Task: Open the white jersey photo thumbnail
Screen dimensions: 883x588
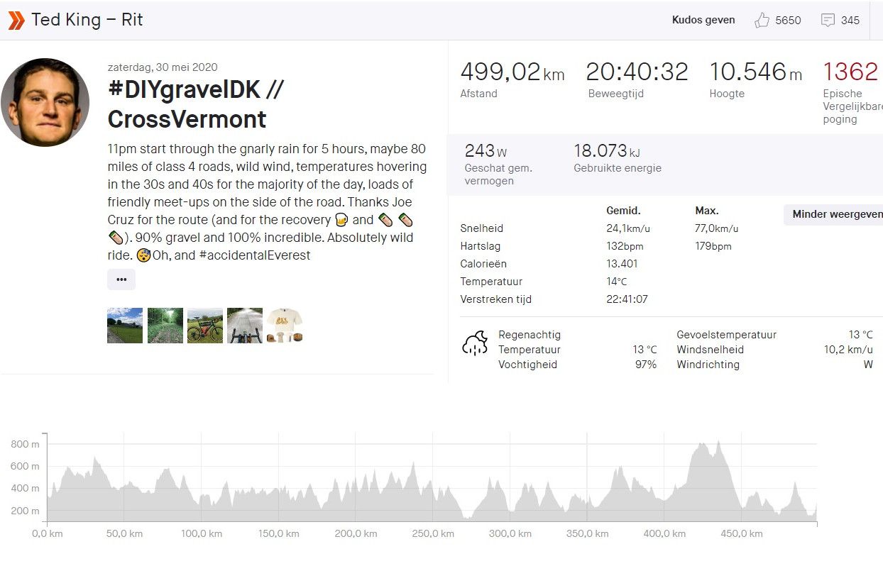Action: tap(285, 325)
